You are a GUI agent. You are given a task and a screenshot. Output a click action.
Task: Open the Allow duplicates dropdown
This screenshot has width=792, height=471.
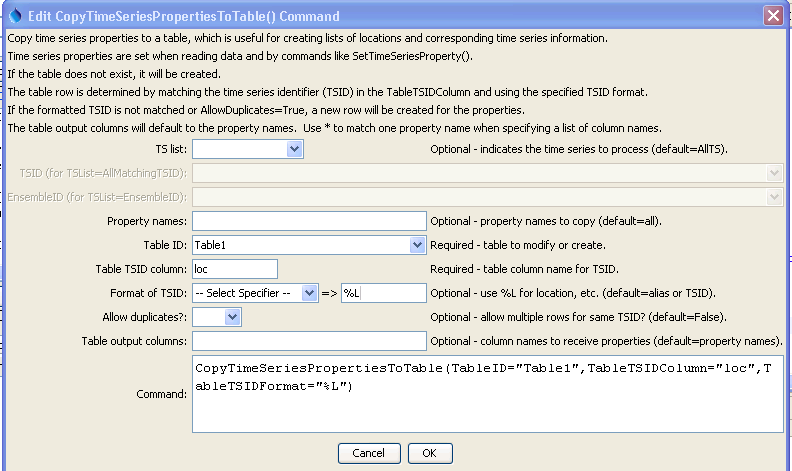click(232, 317)
